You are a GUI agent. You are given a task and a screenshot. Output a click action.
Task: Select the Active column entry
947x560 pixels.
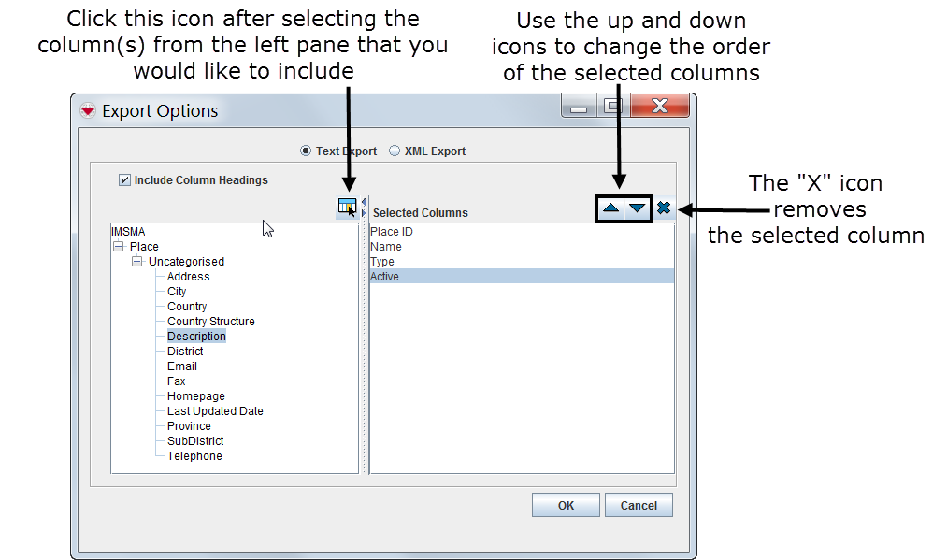pyautogui.click(x=384, y=277)
